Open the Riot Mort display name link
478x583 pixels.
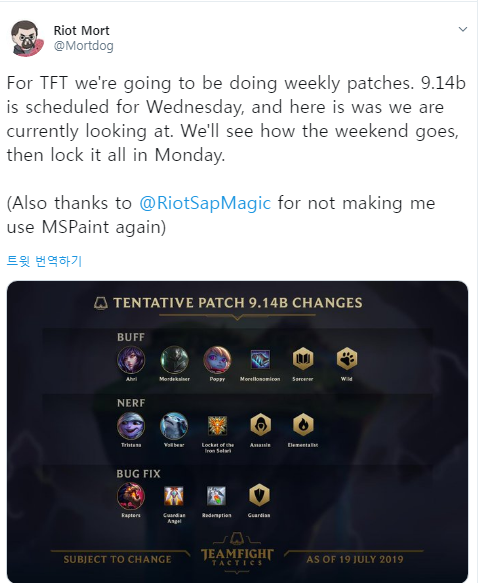[x=81, y=30]
